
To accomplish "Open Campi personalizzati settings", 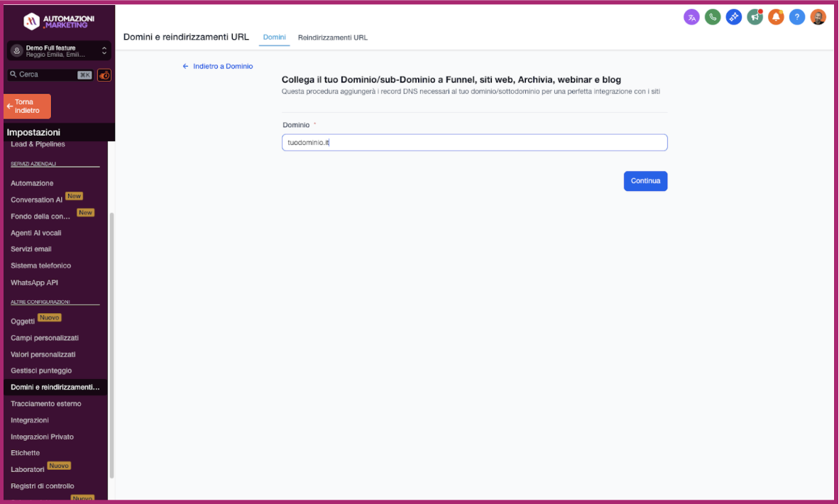I will coord(44,337).
